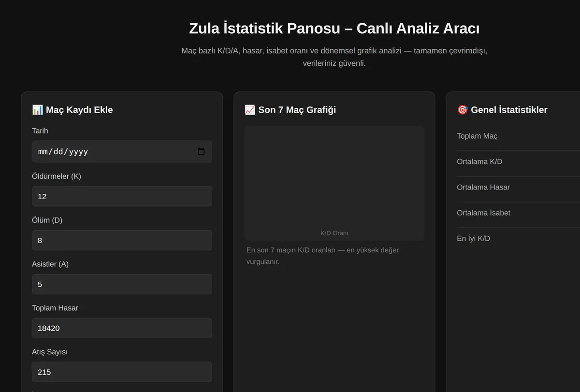Click the Asistler (A) field showing 5
Image resolution: width=580 pixels, height=392 pixels.
pos(122,284)
